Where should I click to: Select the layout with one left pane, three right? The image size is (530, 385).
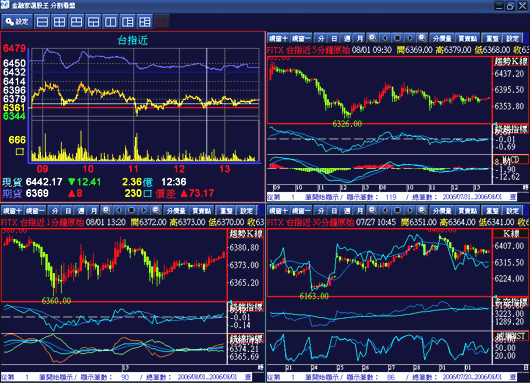tap(128, 22)
